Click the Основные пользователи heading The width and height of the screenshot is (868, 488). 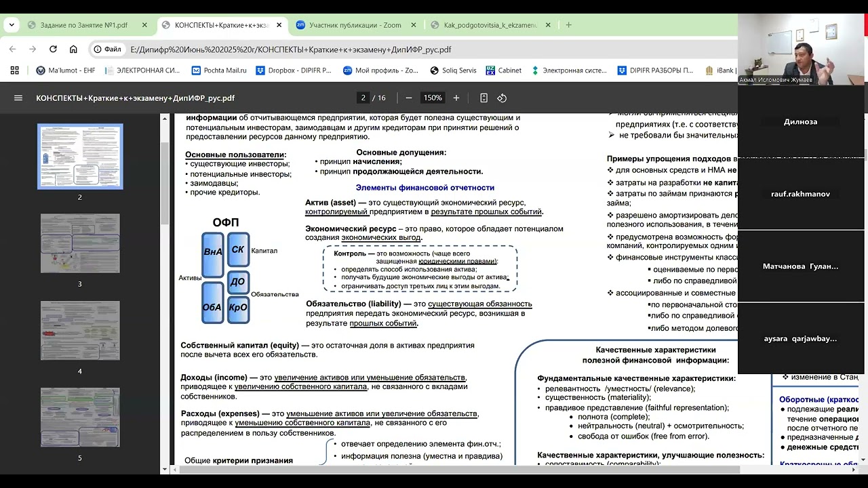click(236, 155)
